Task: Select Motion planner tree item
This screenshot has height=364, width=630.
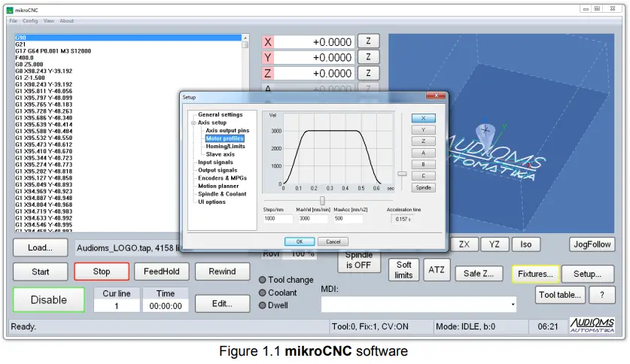Action: point(218,186)
